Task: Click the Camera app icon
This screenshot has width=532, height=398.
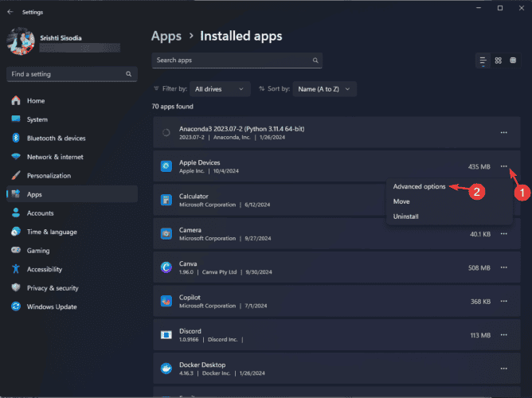Action: [166, 233]
